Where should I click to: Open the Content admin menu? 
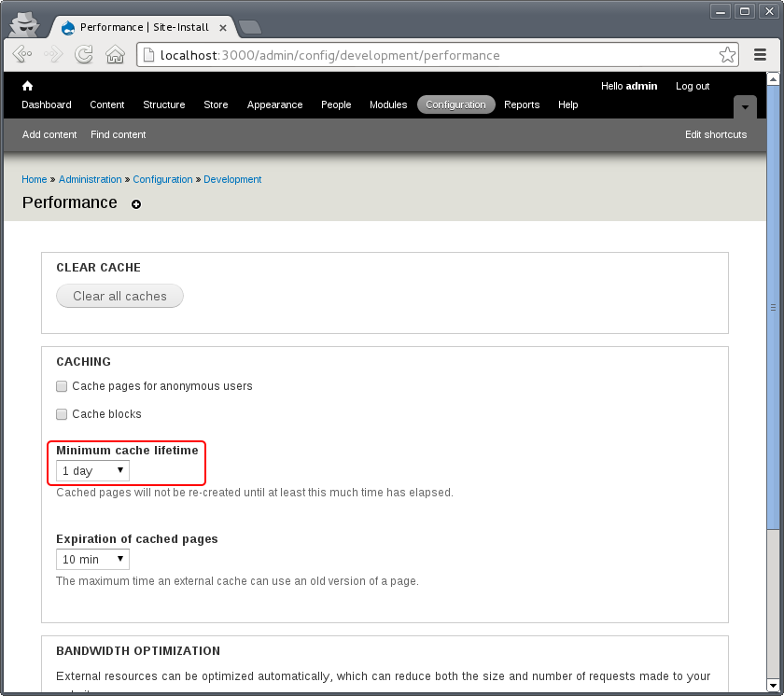(x=107, y=104)
